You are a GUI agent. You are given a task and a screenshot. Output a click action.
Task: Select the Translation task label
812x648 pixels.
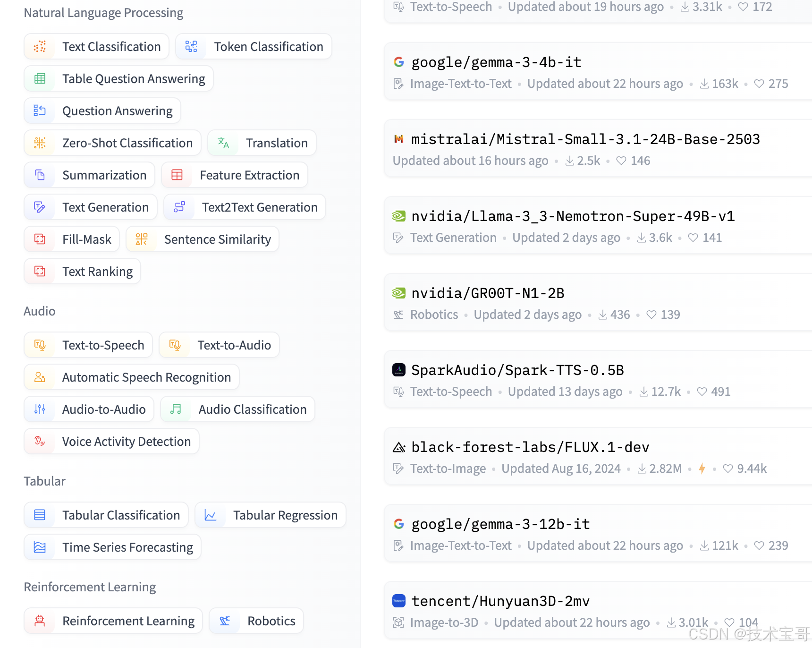(x=277, y=143)
